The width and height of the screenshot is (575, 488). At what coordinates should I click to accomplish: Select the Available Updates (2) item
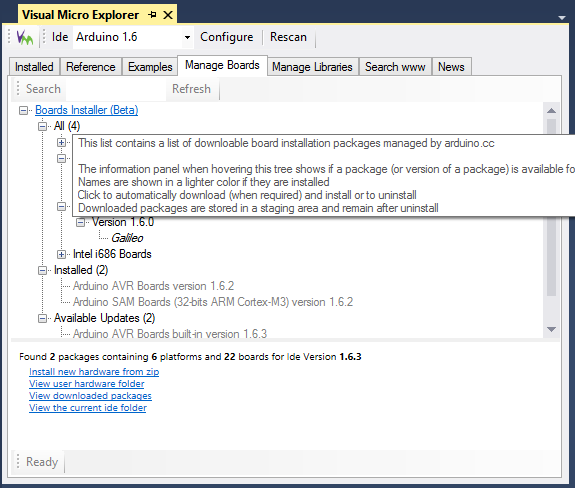(x=104, y=318)
